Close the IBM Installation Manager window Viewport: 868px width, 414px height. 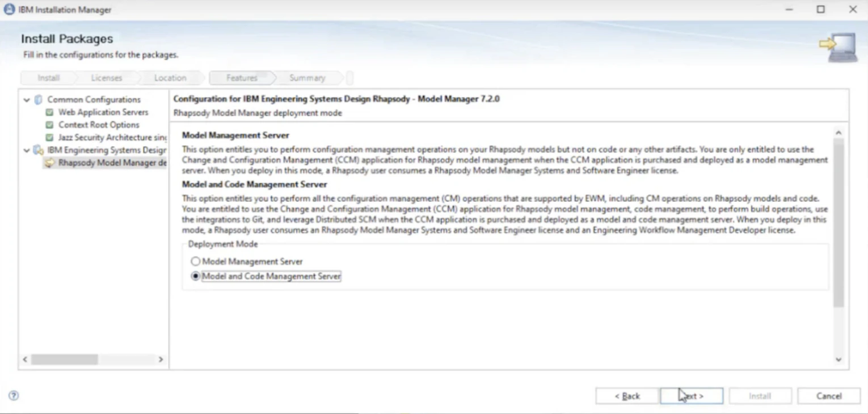click(x=853, y=10)
